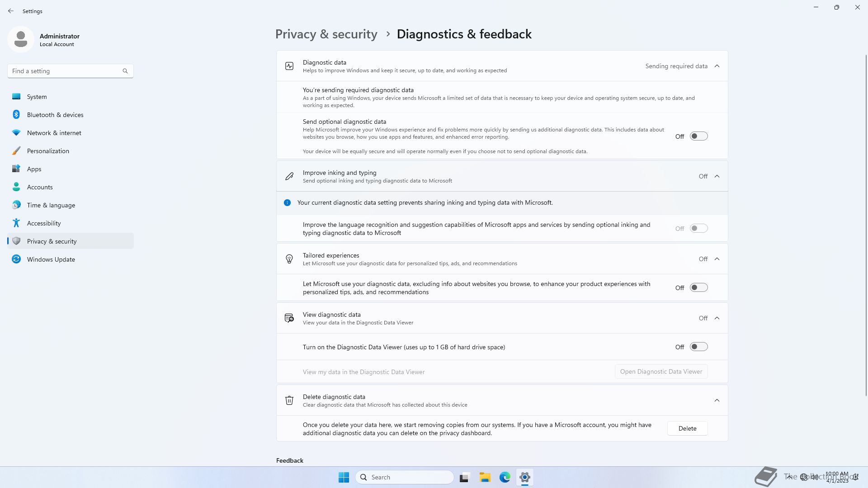Click the Delete button for diagnostic data
Screen dimensions: 868x488
pos(687,429)
